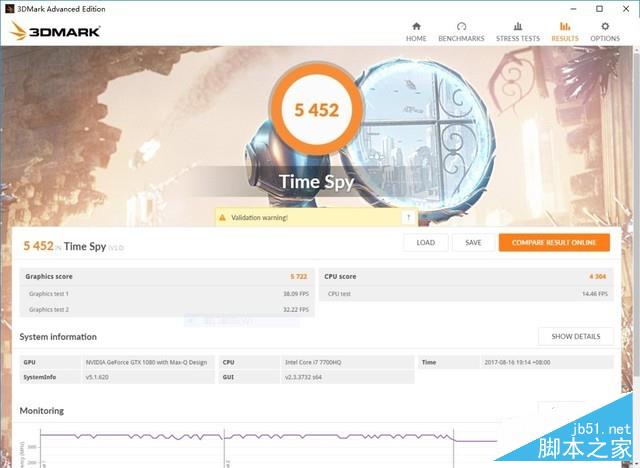Viewport: 640px width, 468px height.
Task: Click the Monitoring section heading
Action: point(42,411)
